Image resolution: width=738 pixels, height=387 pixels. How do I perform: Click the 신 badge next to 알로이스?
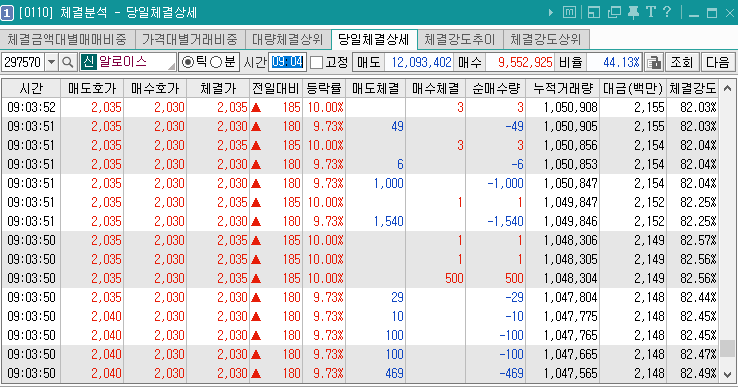[x=88, y=62]
